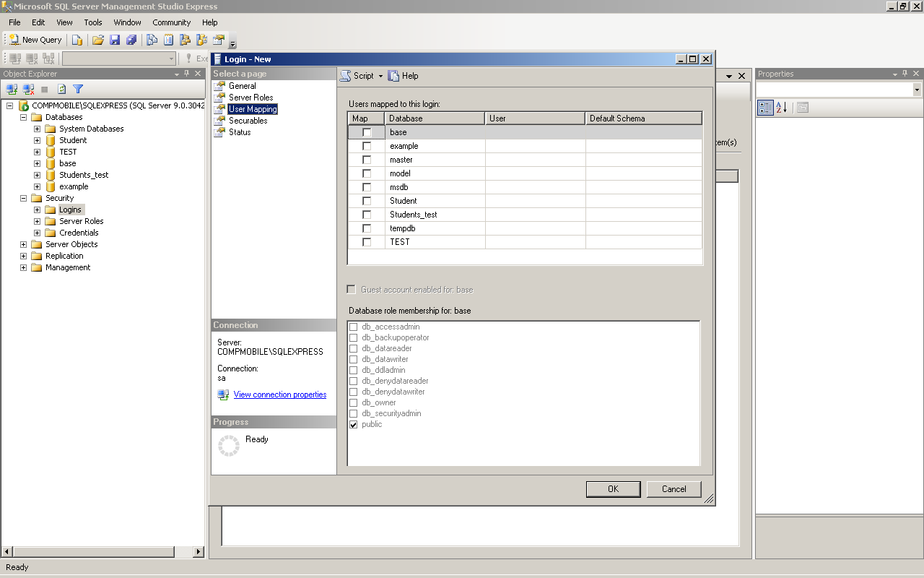The width and height of the screenshot is (924, 578).
Task: Open the File menu
Action: (14, 22)
